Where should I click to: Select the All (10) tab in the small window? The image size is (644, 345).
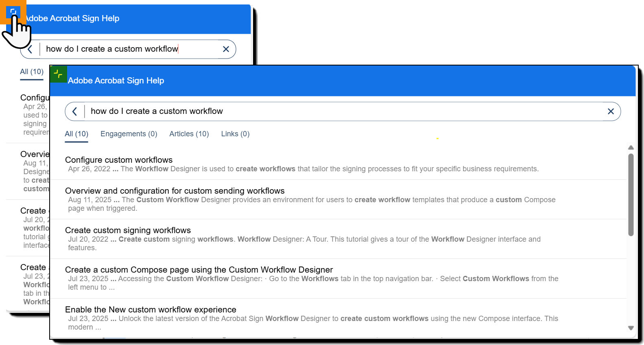32,72
